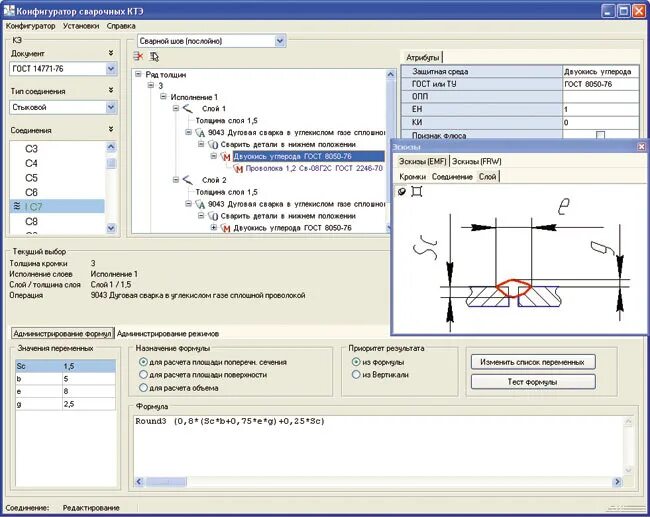Select the Атрибуты tab
The width and height of the screenshot is (650, 517).
coord(422,58)
